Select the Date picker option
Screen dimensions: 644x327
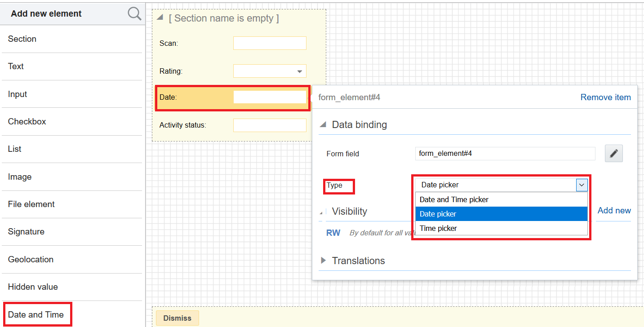point(438,214)
